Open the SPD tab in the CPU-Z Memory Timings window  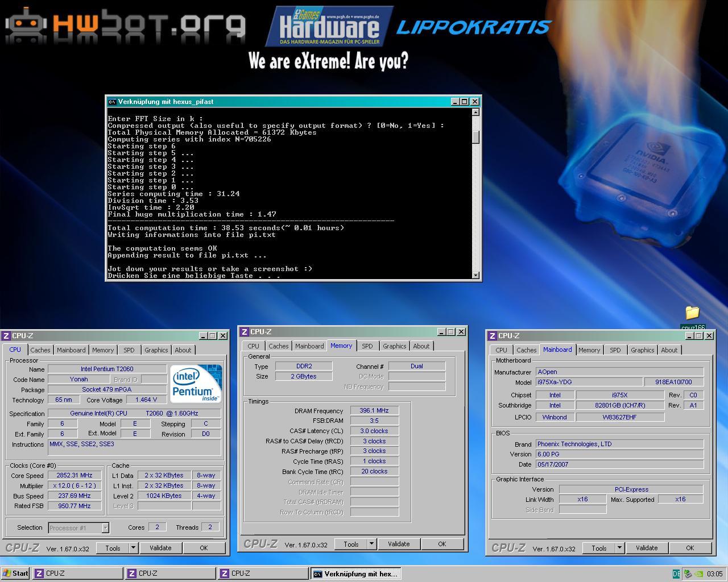pos(367,346)
